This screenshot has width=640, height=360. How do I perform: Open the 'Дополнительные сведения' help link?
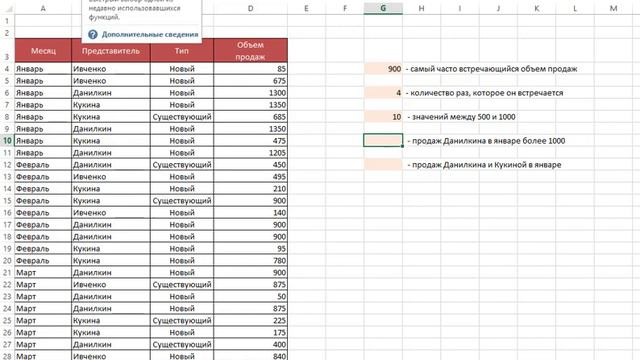pos(150,35)
